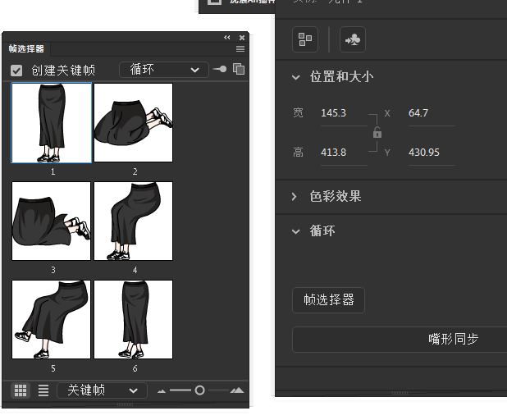Switch frame picker to grid view
The height and width of the screenshot is (420, 507).
tap(21, 390)
